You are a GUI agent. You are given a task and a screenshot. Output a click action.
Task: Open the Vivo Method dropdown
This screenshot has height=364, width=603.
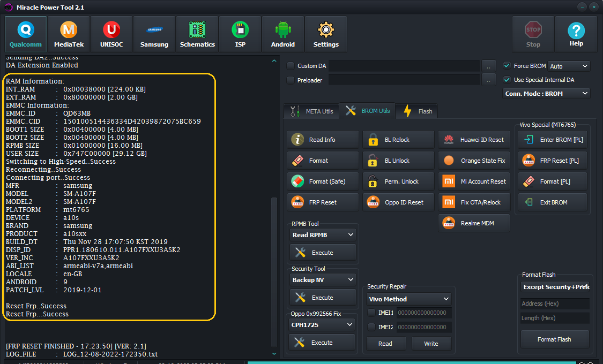(409, 299)
